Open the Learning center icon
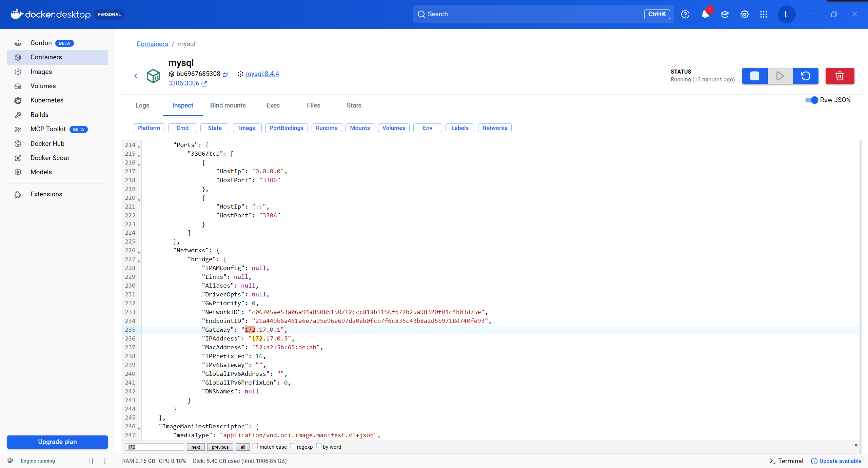This screenshot has width=868, height=468. tap(725, 14)
